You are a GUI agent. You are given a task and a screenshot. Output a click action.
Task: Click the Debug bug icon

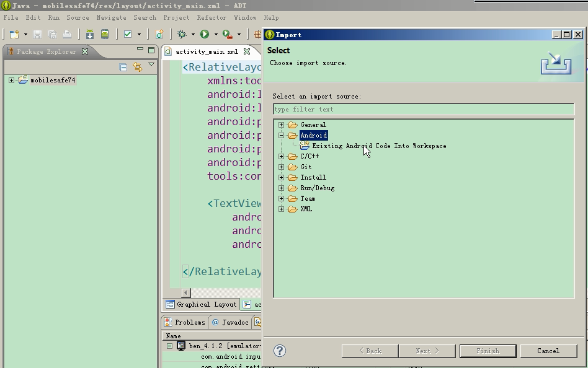[x=182, y=35]
